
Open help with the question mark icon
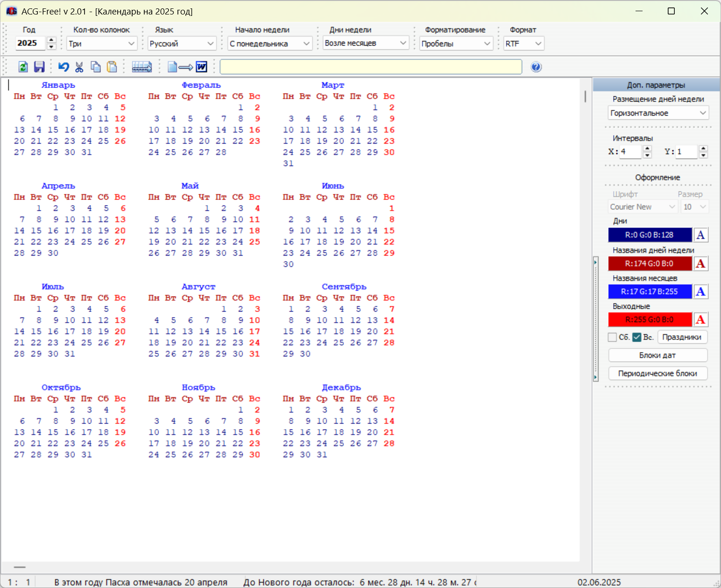(536, 67)
